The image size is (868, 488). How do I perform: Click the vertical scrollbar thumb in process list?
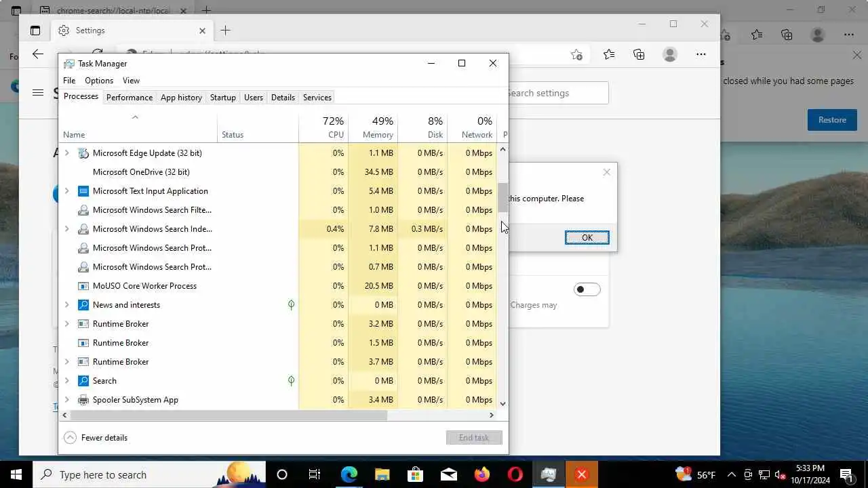point(502,198)
